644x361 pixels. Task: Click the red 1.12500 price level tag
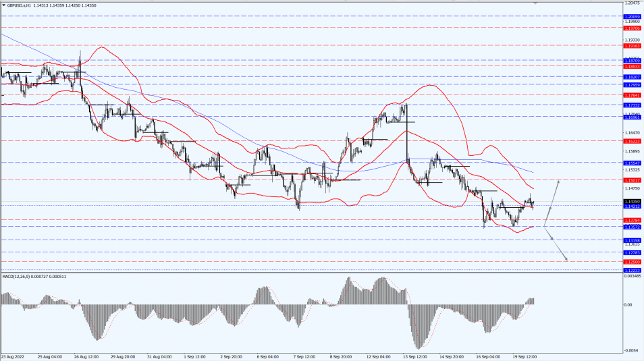point(632,261)
